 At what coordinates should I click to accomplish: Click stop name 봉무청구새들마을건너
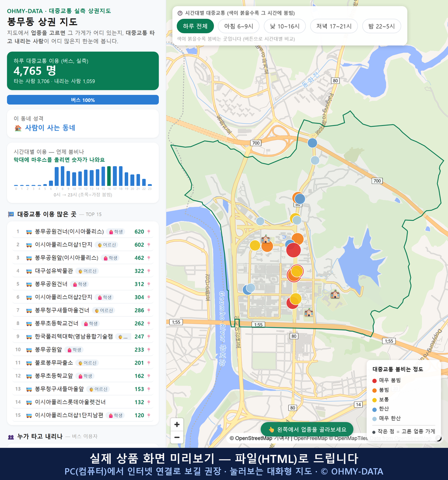[x=62, y=310]
